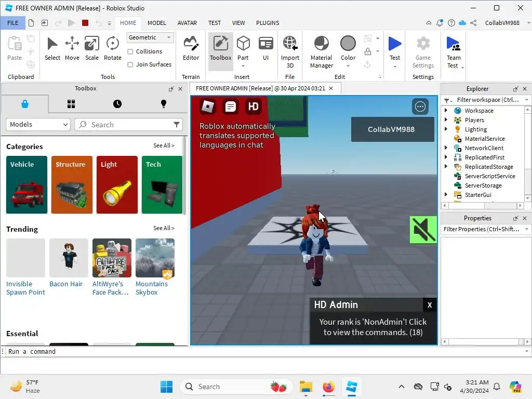This screenshot has width=532, height=399.
Task: Switch to the VIEW ribbon tab
Action: coord(238,23)
